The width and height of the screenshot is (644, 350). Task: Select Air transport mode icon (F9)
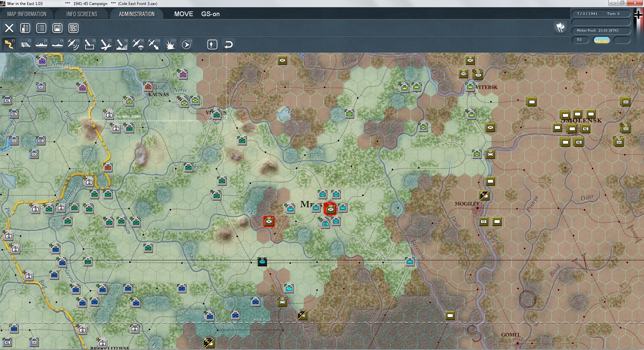point(138,44)
